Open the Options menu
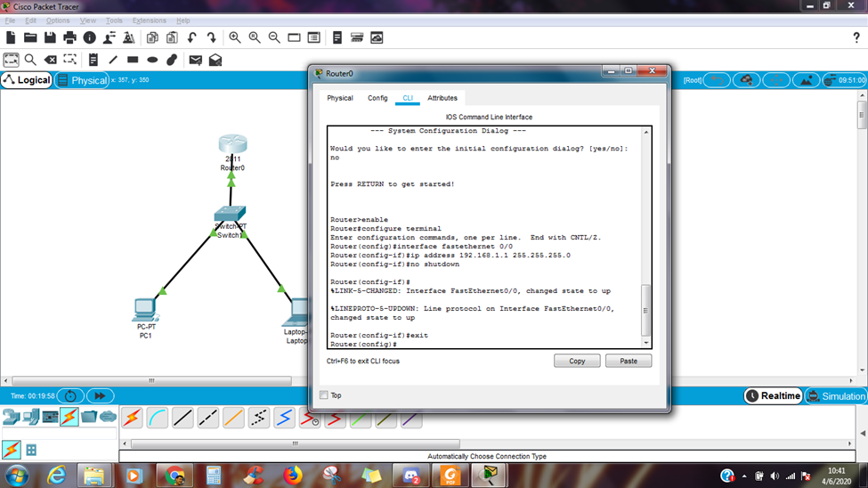This screenshot has height=488, width=868. click(x=58, y=20)
